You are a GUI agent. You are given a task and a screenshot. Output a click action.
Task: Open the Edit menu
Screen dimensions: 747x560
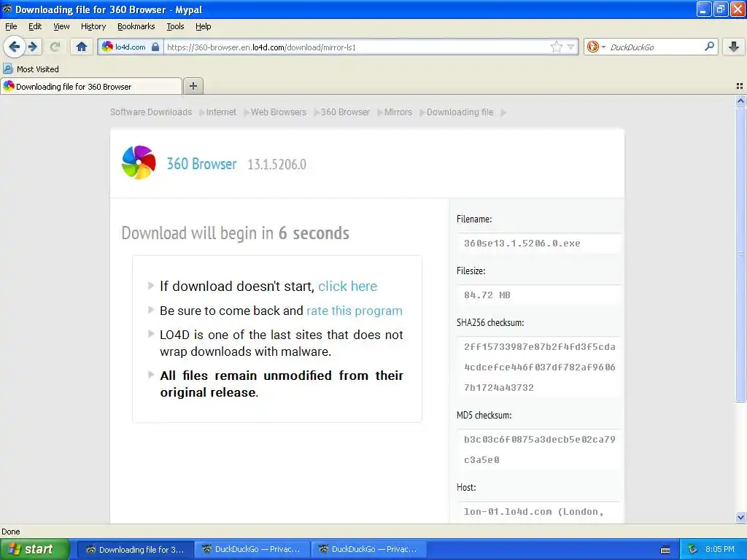click(x=35, y=26)
